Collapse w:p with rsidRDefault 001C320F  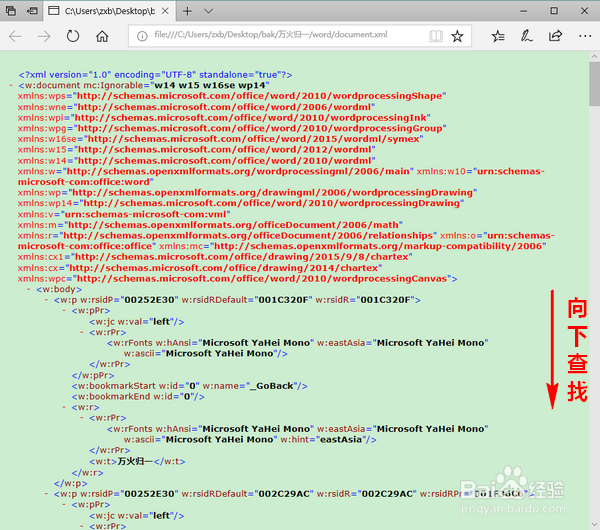(x=47, y=300)
